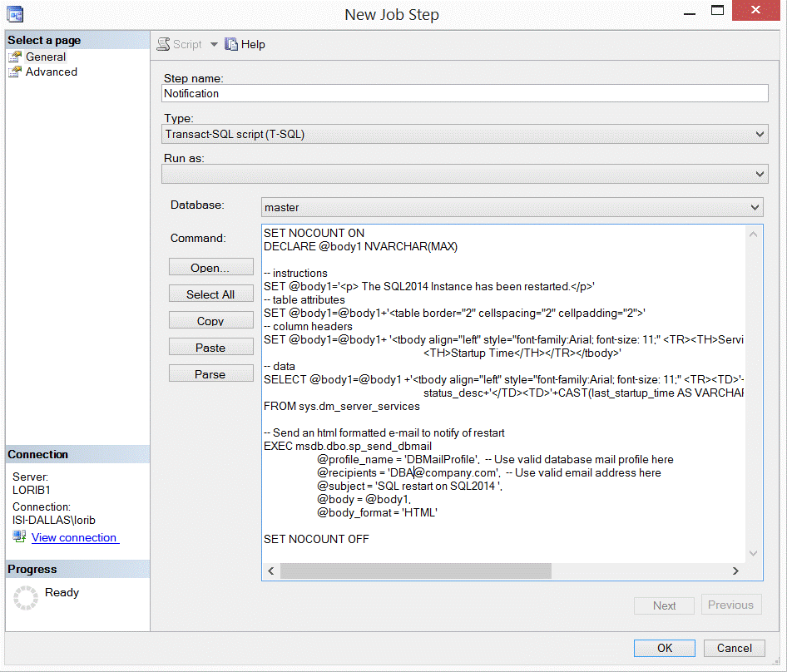787x672 pixels.
Task: Click the Cancel button
Action: pyautogui.click(x=735, y=648)
